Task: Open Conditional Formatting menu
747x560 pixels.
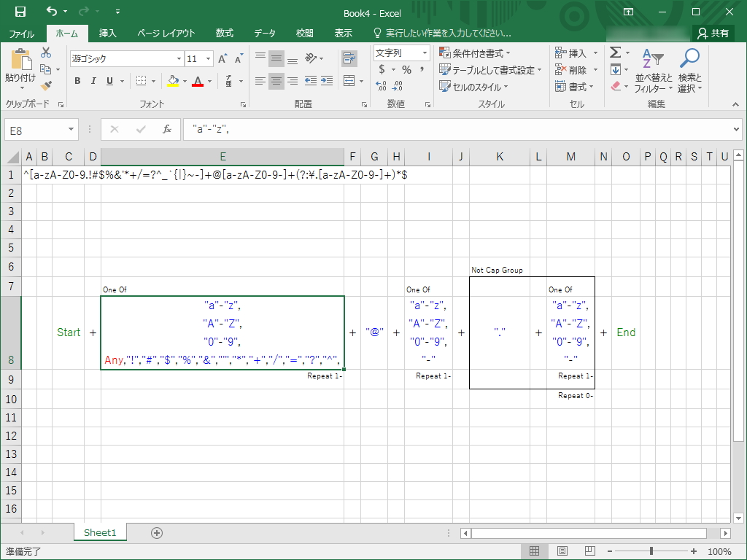Action: (x=474, y=52)
